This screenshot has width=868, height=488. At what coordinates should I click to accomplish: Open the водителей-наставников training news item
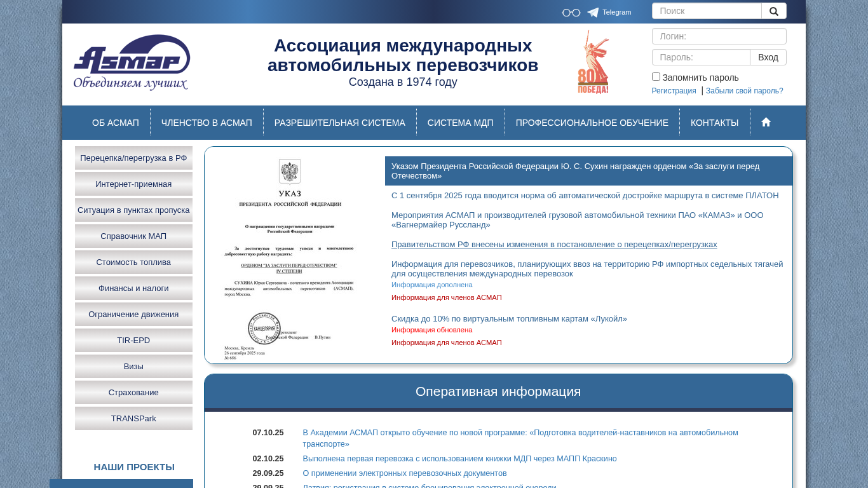(x=520, y=438)
